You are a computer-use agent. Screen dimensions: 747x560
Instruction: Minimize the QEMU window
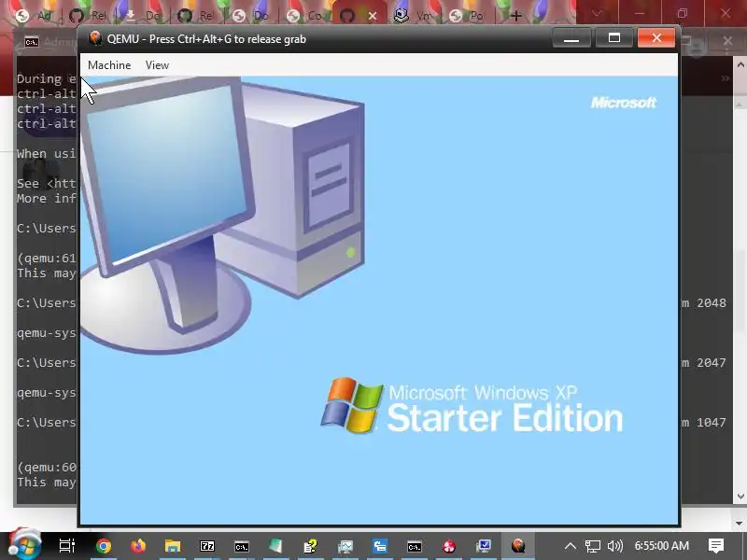tap(571, 38)
